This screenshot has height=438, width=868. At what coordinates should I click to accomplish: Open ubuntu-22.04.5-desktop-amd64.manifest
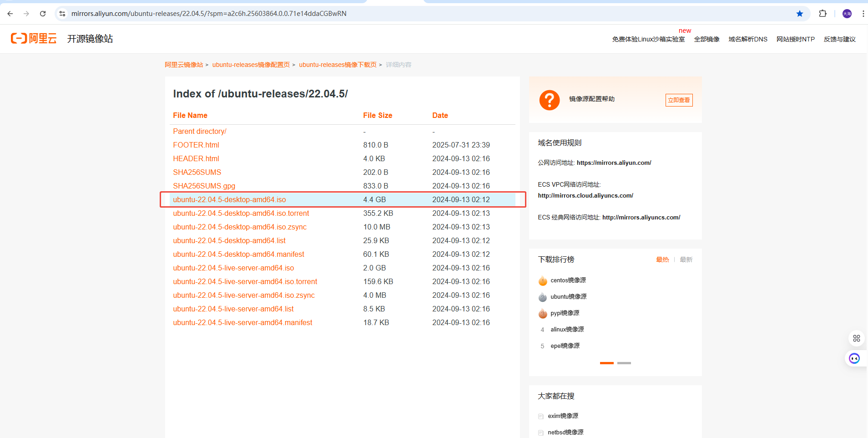238,254
